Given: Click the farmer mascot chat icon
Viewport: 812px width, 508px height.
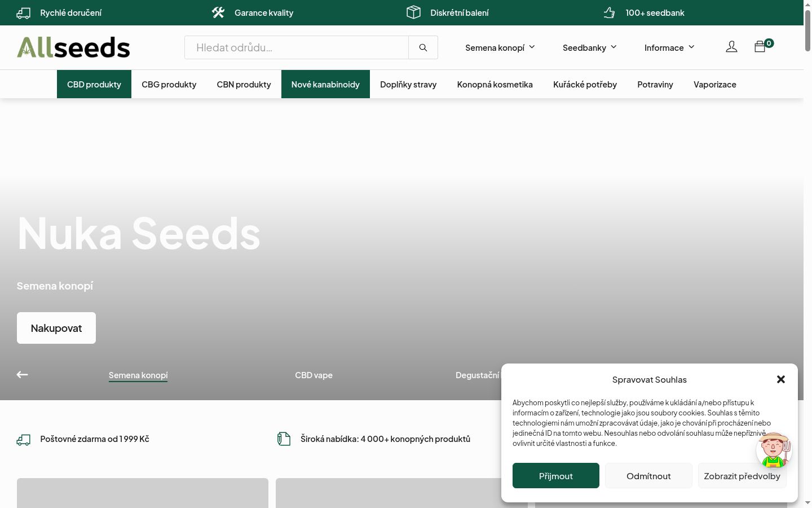Looking at the screenshot, I should (774, 450).
